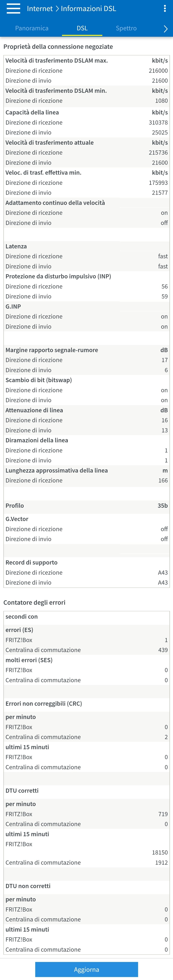
Task: Click the Lunghezza approssimativa della linea row
Action: click(x=86, y=470)
